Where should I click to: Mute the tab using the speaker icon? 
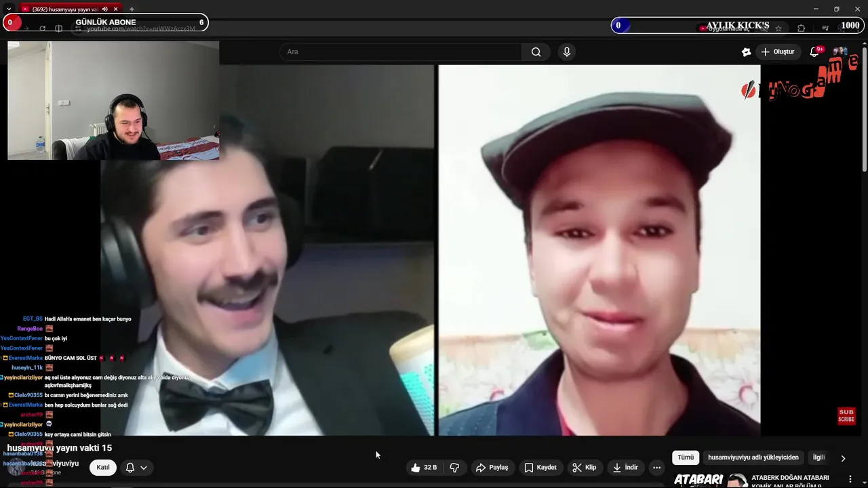pyautogui.click(x=105, y=9)
